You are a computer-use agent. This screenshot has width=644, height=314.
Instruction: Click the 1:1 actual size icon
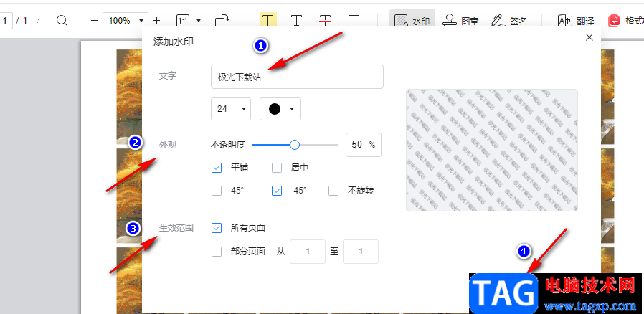[x=183, y=21]
